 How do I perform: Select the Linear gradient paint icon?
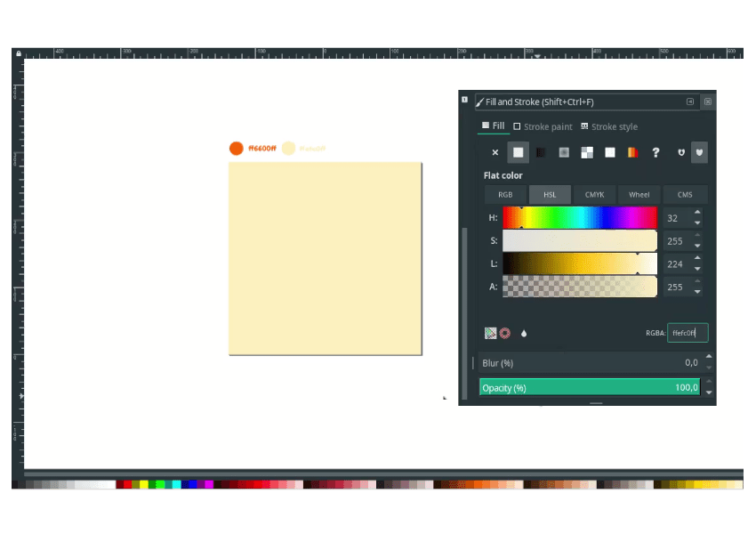pos(541,152)
